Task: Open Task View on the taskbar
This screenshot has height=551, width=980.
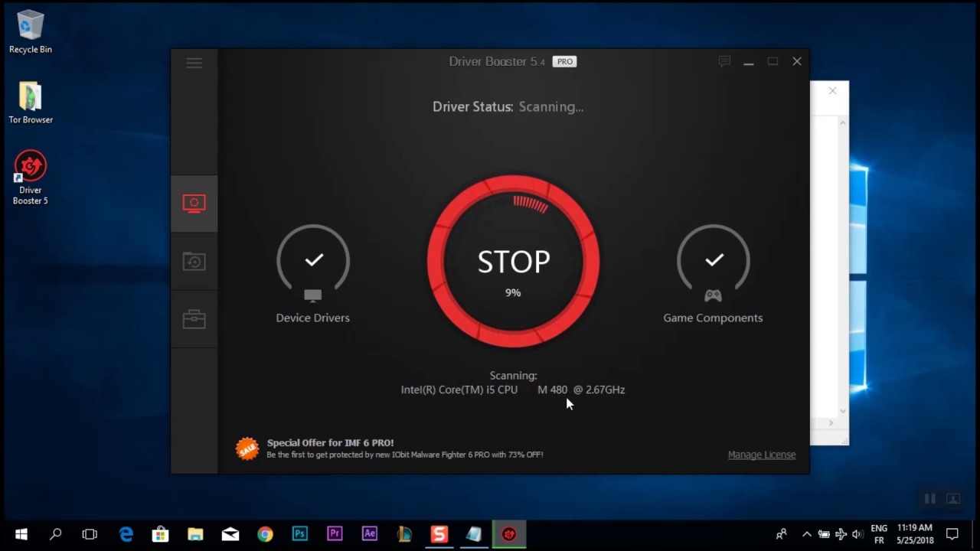Action: [90, 534]
